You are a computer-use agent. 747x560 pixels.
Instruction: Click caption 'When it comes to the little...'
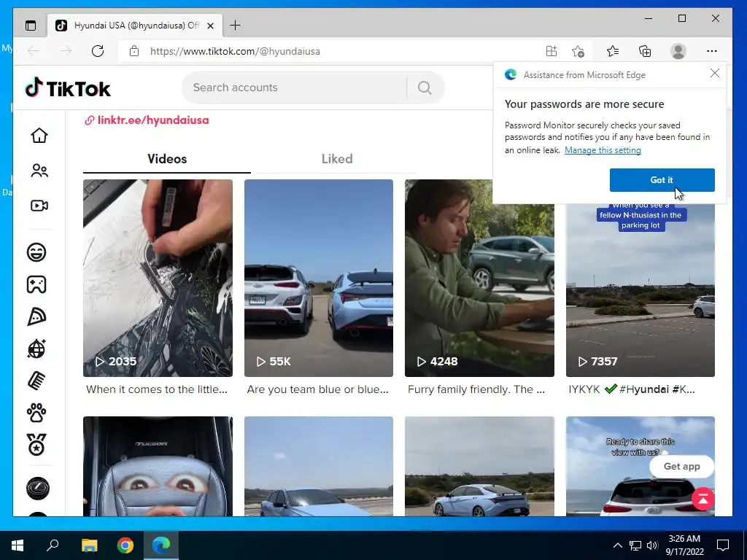click(157, 389)
